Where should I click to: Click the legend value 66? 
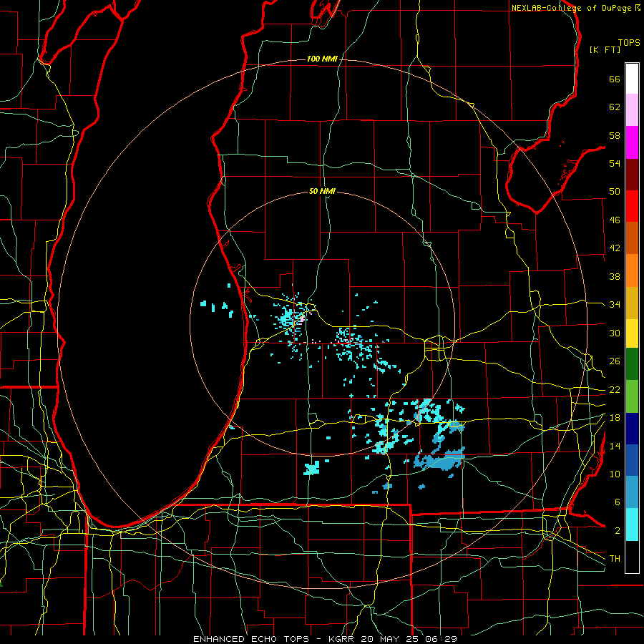(x=615, y=79)
